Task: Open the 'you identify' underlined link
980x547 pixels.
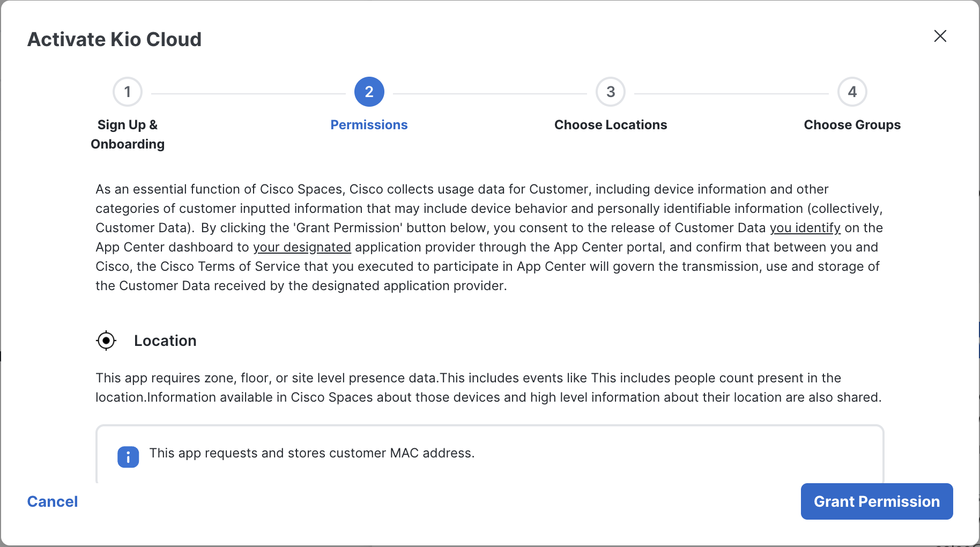Action: (805, 228)
